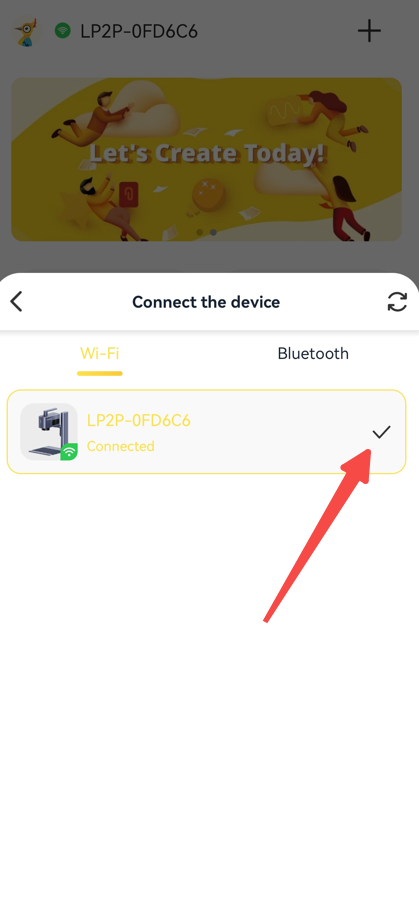
Task: Tap the Connect the device title
Action: 206,302
